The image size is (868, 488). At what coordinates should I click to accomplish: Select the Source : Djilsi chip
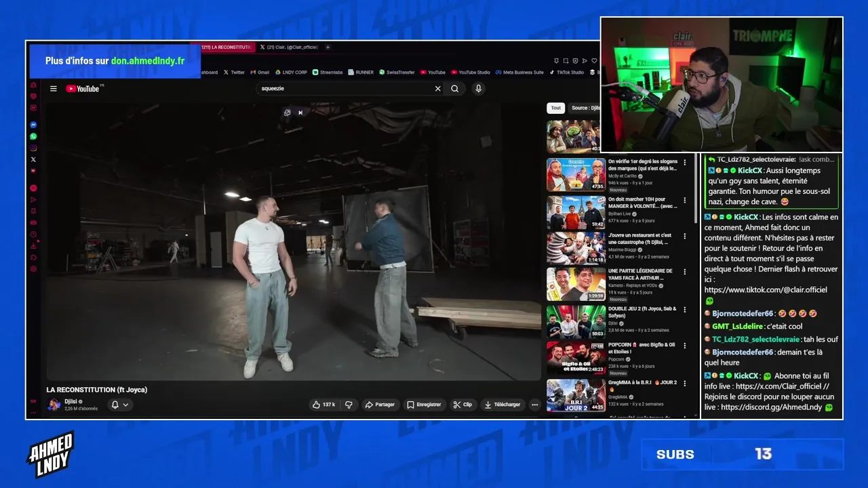[585, 108]
